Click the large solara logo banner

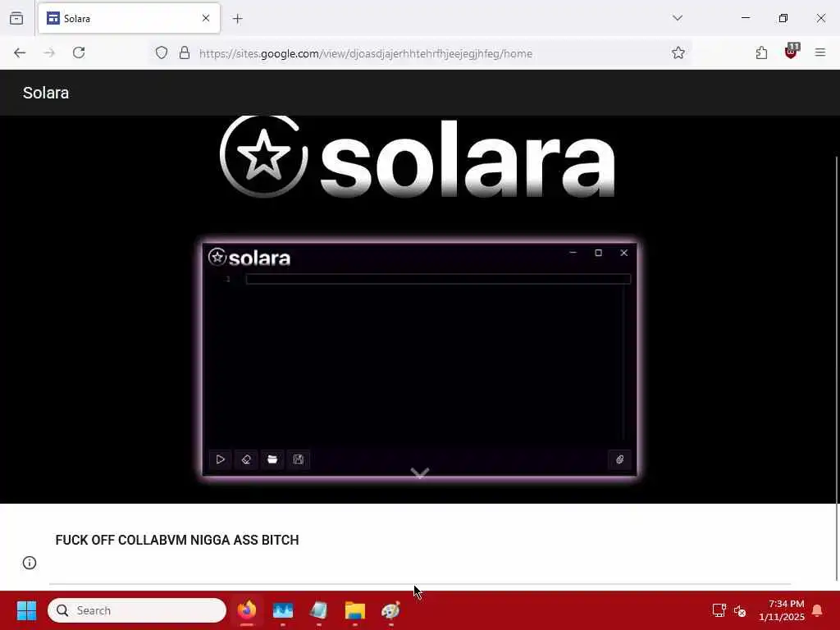pos(418,157)
